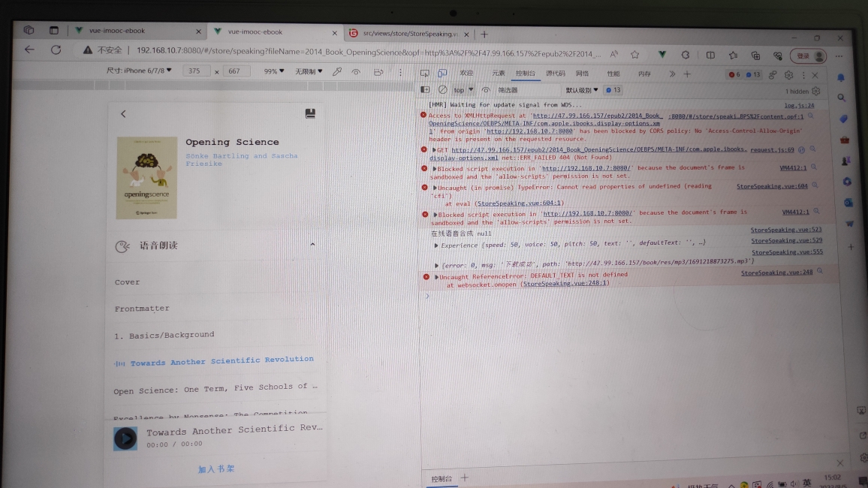The height and width of the screenshot is (488, 868).
Task: Select the 1. Basics/Background chapter
Action: pyautogui.click(x=215, y=335)
